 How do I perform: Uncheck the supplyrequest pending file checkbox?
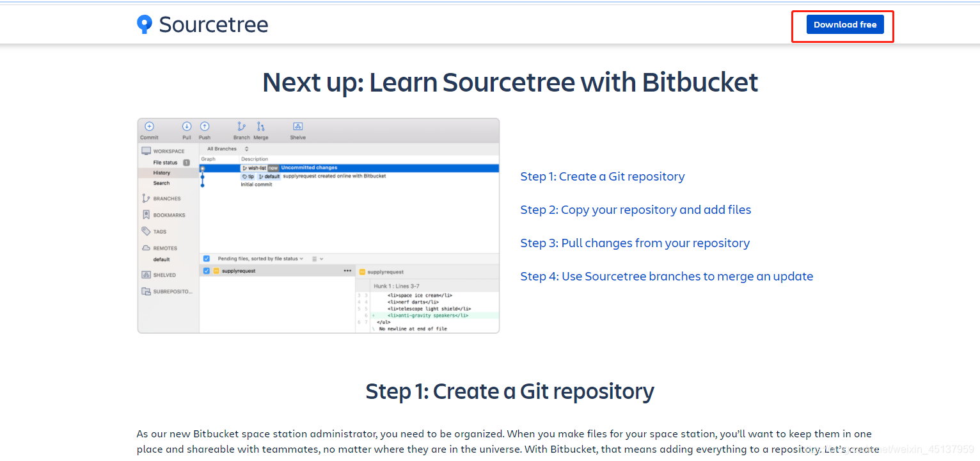[x=207, y=271]
